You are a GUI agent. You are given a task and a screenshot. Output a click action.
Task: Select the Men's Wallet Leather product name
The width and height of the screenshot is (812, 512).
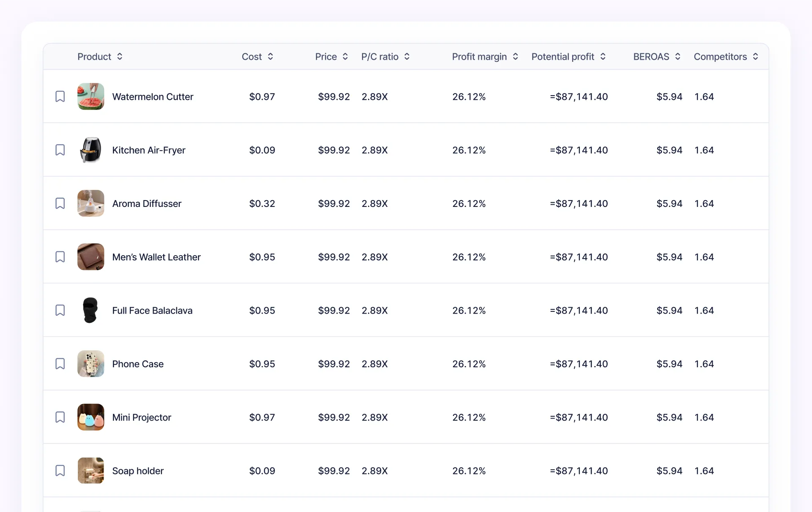(x=156, y=257)
